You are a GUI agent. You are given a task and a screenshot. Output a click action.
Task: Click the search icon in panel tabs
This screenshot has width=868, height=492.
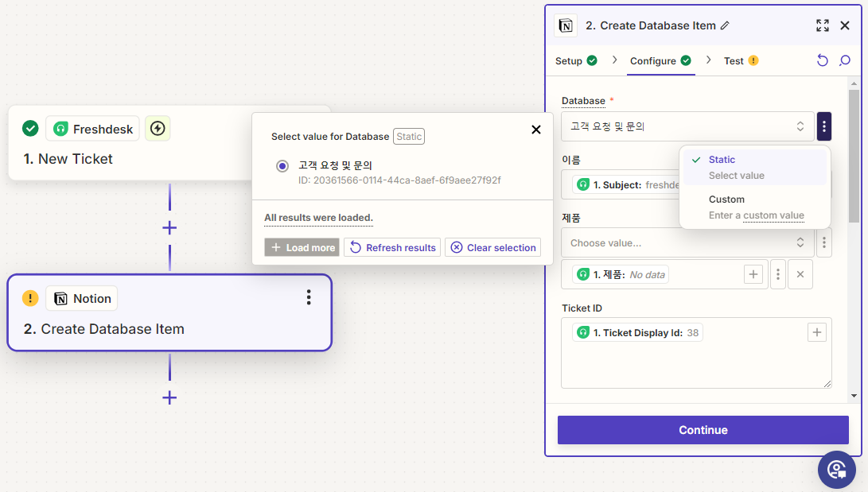click(x=845, y=60)
